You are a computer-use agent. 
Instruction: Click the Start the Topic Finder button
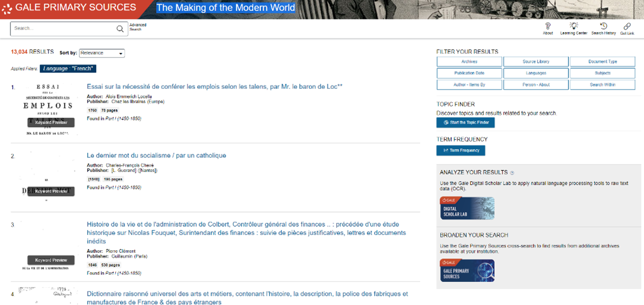click(465, 123)
